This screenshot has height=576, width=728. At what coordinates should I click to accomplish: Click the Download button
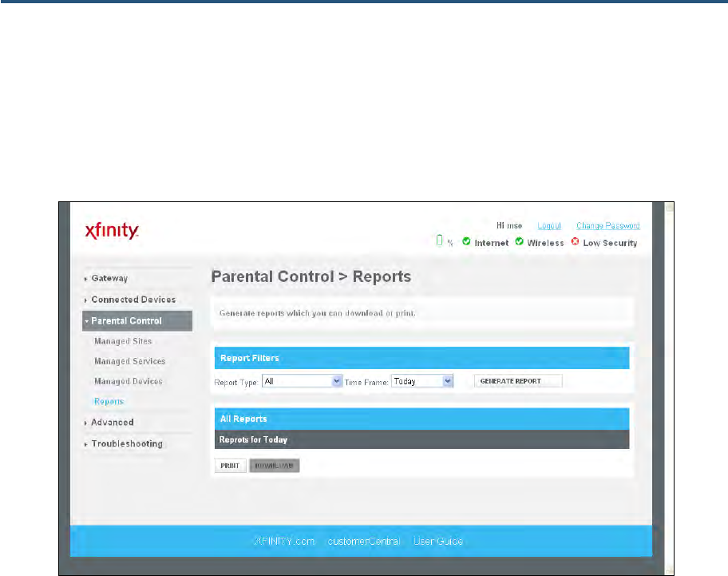[x=275, y=466]
